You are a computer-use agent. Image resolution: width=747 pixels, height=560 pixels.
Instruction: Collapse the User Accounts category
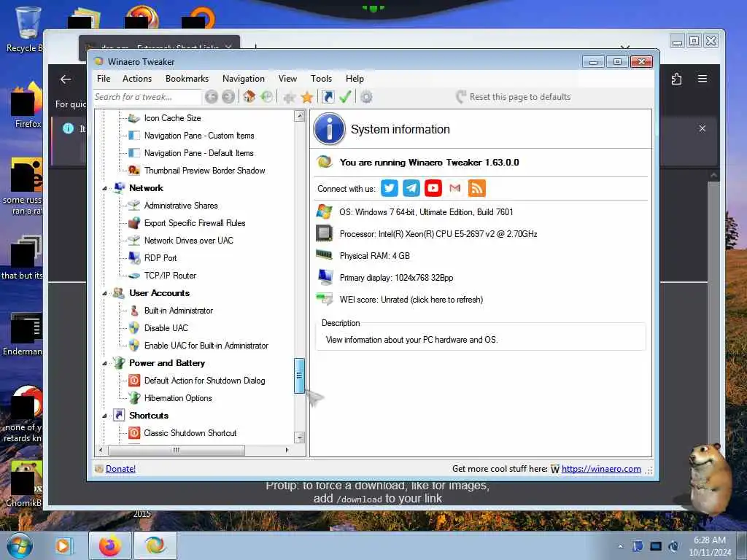click(x=104, y=293)
